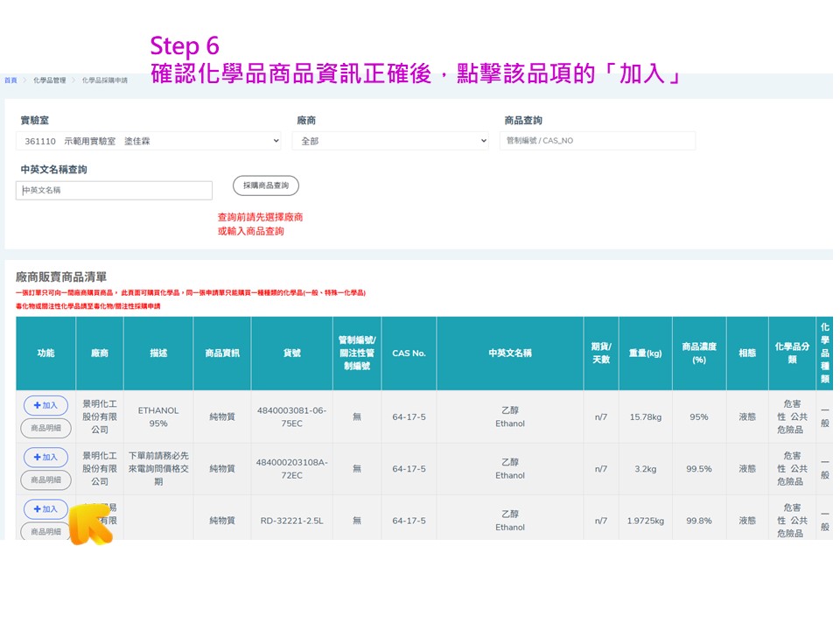
Task: Click 加入 for the RD-32221-2.5L row
Action: (45, 509)
